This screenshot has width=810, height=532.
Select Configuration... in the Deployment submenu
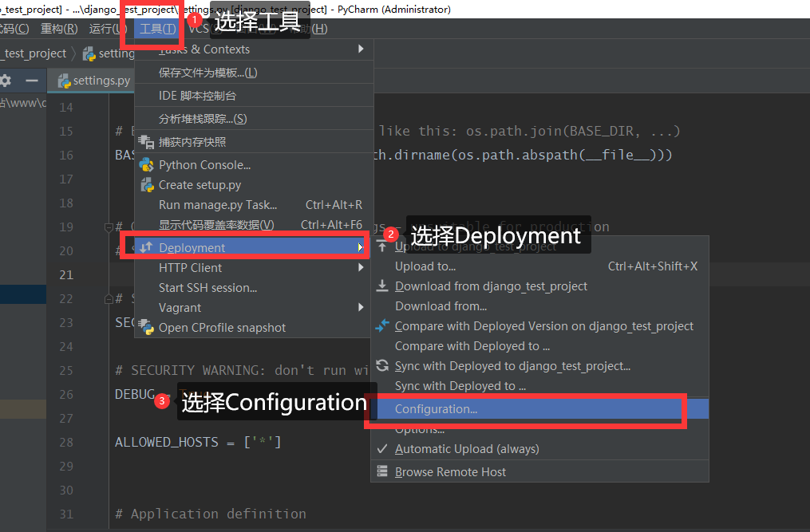(436, 409)
